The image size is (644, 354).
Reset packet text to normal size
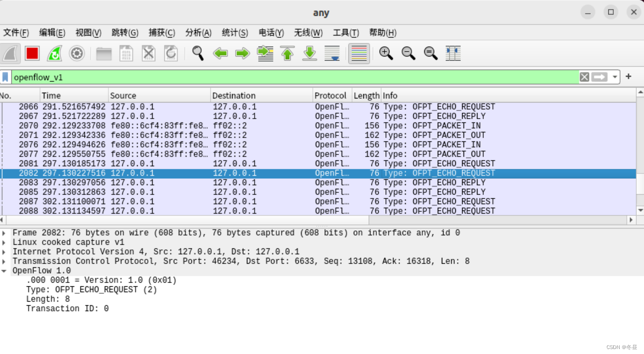[x=431, y=53]
